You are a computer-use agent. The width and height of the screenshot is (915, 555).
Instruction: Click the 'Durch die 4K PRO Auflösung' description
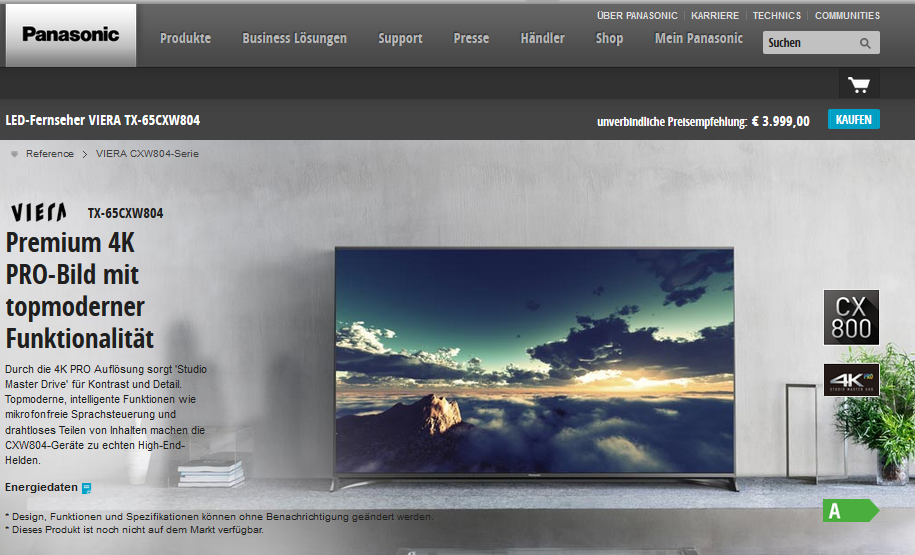(106, 415)
